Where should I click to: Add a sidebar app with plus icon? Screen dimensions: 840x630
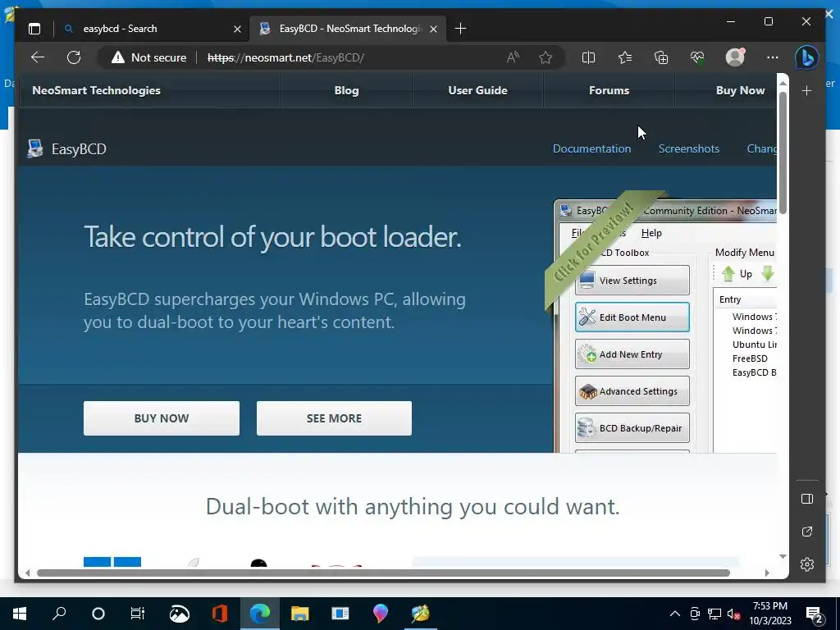[x=807, y=90]
